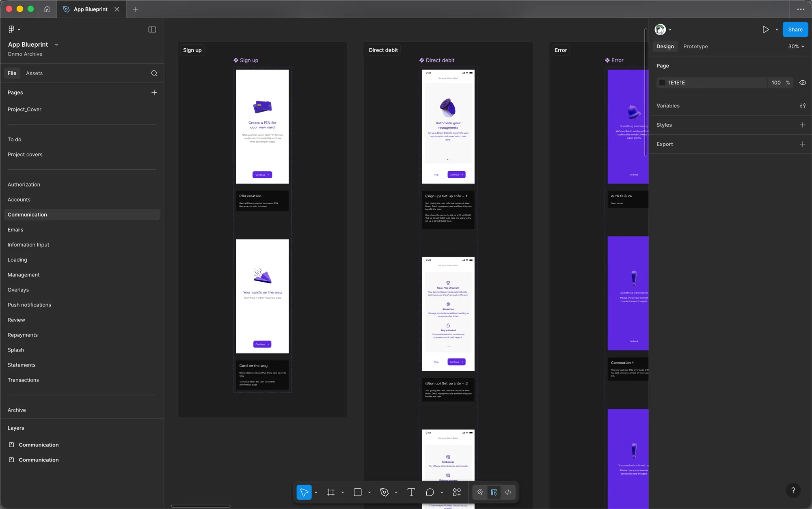Toggle the sidebar panel layout icon

pos(152,29)
